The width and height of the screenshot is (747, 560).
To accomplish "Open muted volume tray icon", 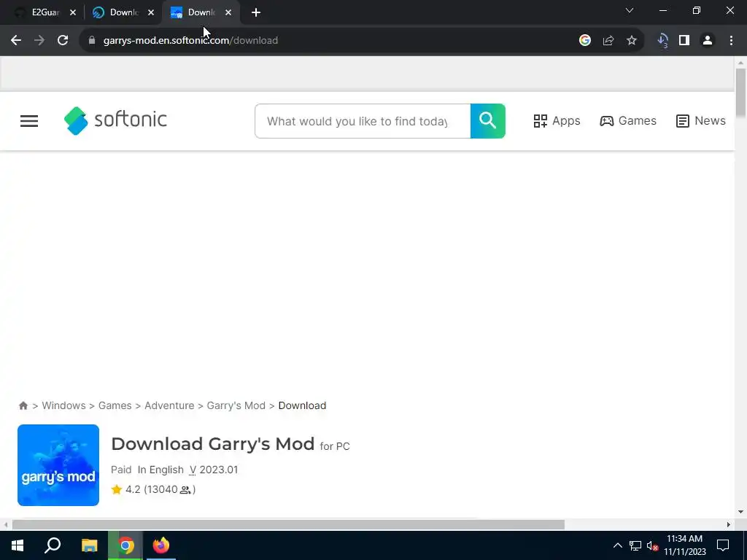I will point(653,545).
